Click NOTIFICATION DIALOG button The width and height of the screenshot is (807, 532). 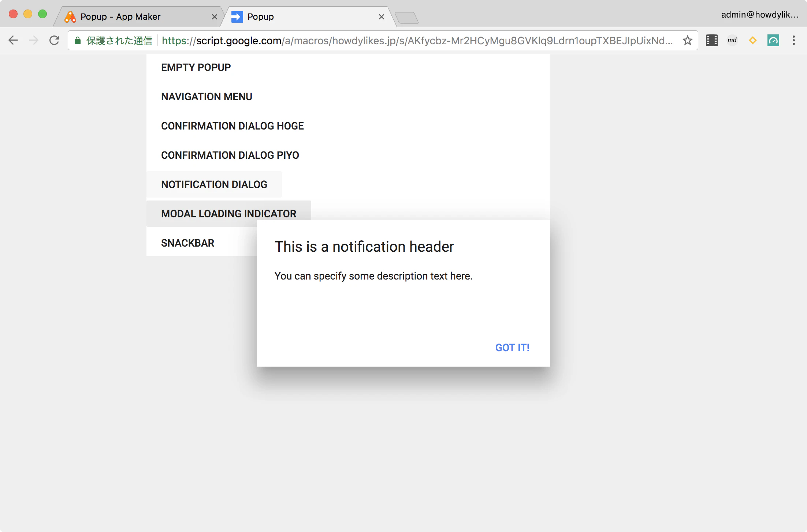[x=214, y=184]
